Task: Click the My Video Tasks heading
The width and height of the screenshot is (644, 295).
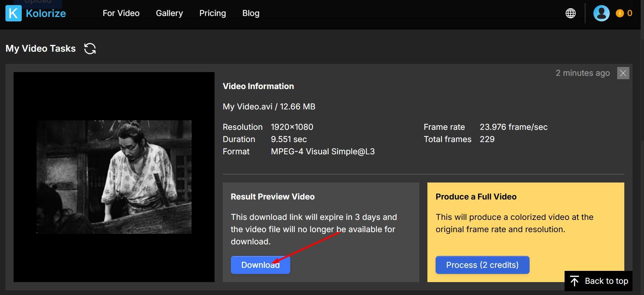Action: pos(41,49)
